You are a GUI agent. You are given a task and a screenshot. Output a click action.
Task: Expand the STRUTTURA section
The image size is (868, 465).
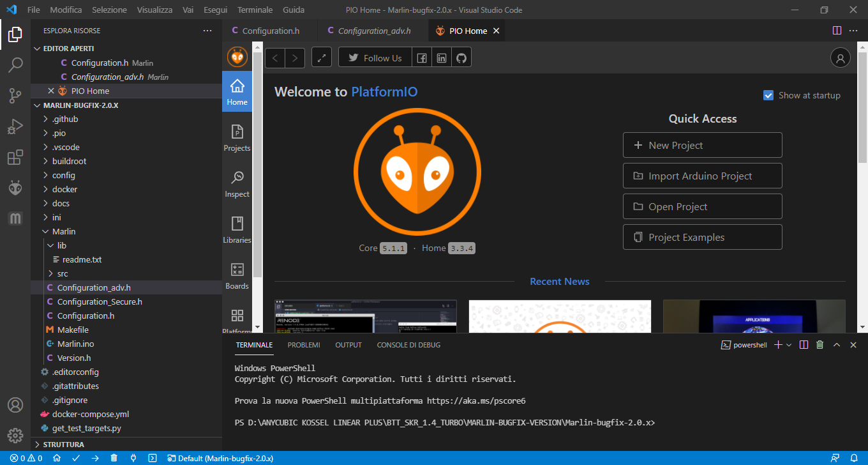126,444
